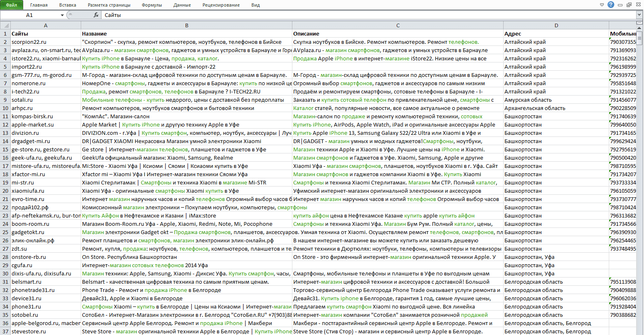Select the cell apple-market.su
644x335 pixels.
(46, 124)
